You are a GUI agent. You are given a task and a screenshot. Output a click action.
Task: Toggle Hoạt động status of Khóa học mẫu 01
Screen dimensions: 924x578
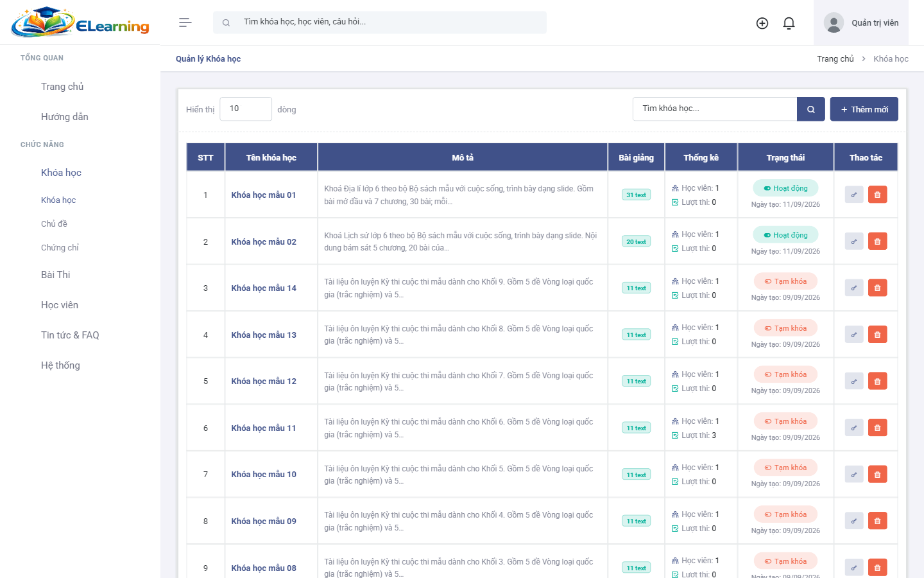tap(785, 188)
